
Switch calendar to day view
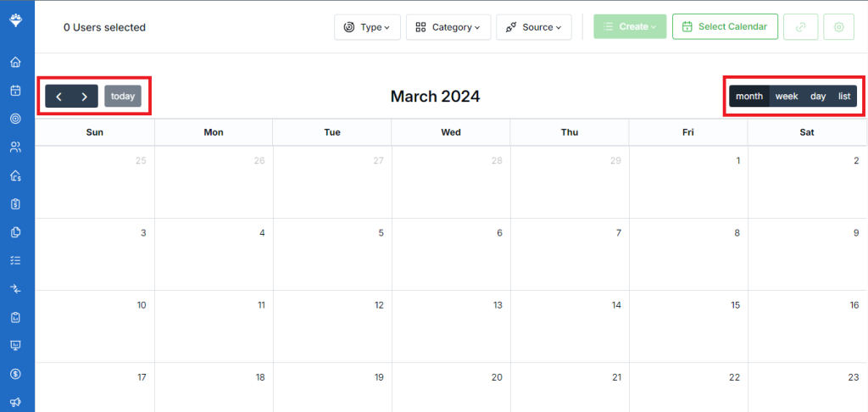click(x=818, y=97)
